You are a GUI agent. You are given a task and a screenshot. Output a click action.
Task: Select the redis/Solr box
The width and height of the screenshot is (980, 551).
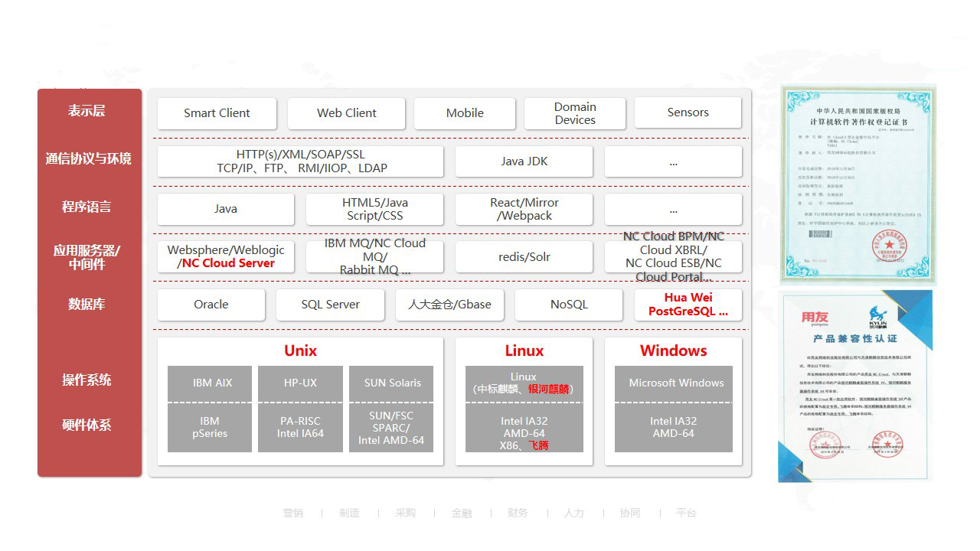pyautogui.click(x=524, y=257)
